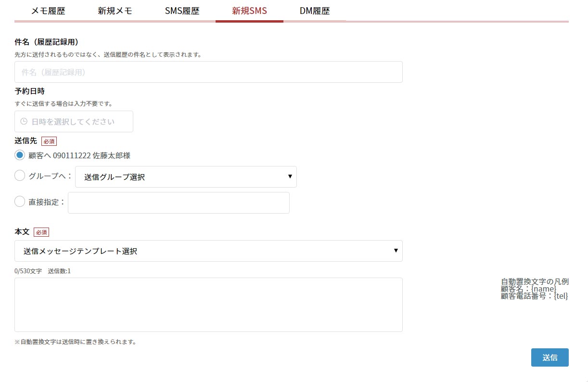Image resolution: width=588 pixels, height=382 pixels.
Task: Switch to the DM履歴 tab
Action: [x=315, y=11]
